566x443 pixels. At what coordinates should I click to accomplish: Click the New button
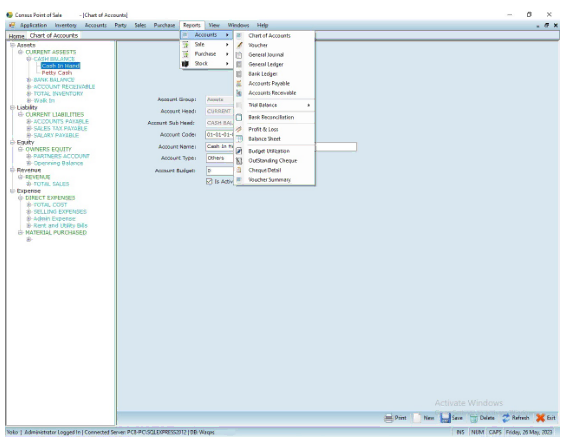(424, 418)
